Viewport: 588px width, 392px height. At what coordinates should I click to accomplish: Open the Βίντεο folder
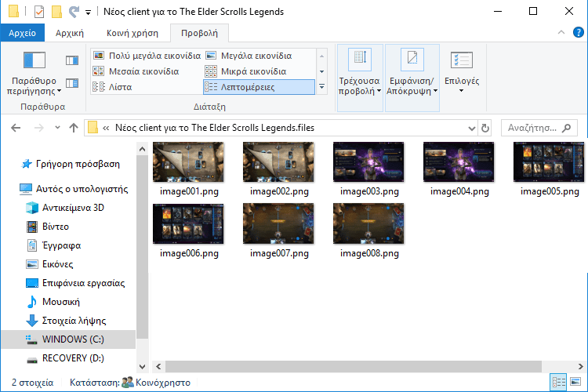point(48,227)
